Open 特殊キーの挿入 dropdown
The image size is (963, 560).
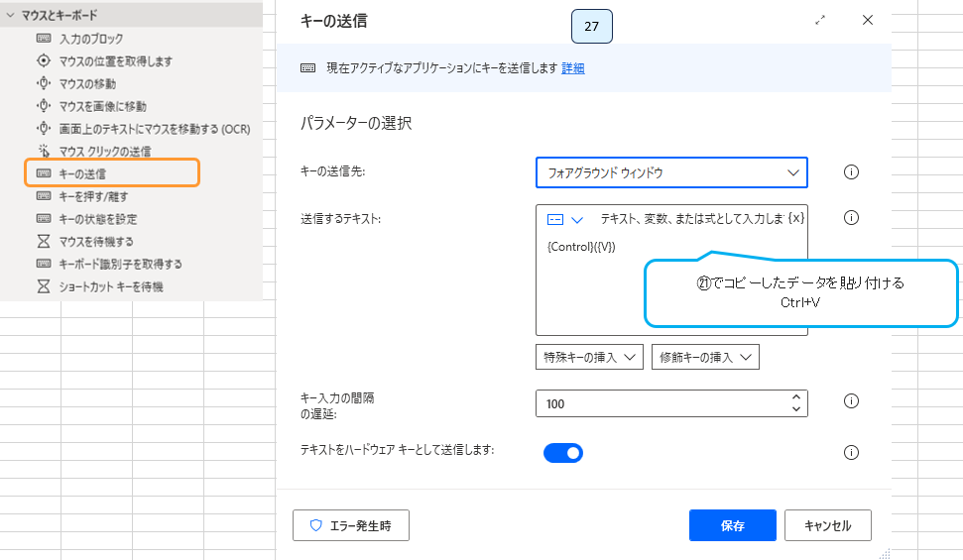coord(589,357)
